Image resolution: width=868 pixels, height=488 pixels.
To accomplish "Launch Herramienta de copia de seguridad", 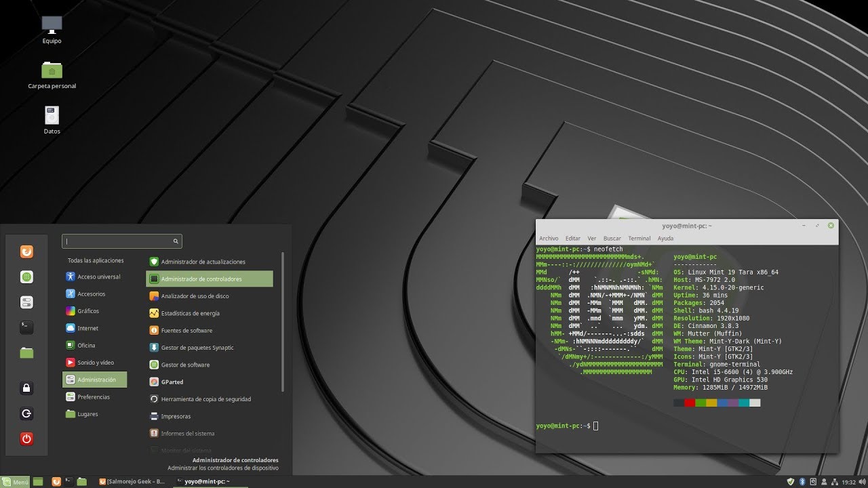I will [x=210, y=399].
